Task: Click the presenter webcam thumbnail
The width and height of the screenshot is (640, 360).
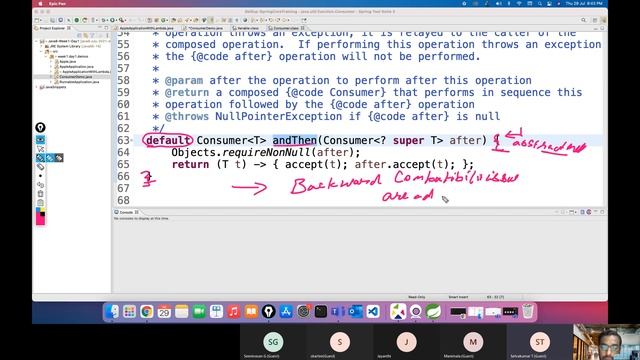Action: point(606,342)
